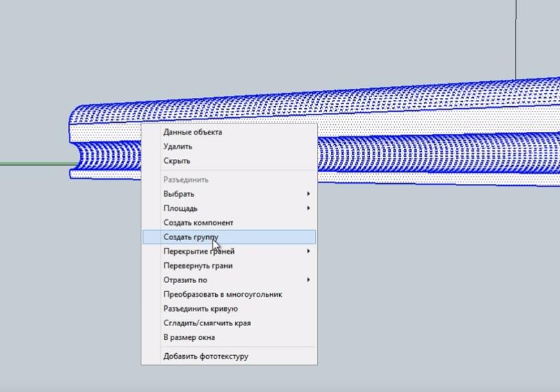Choose 'В размер окна' entry

228,337
